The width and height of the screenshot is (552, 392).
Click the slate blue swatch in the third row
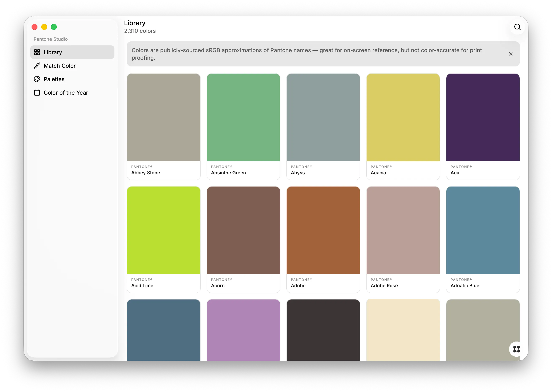tap(163, 330)
